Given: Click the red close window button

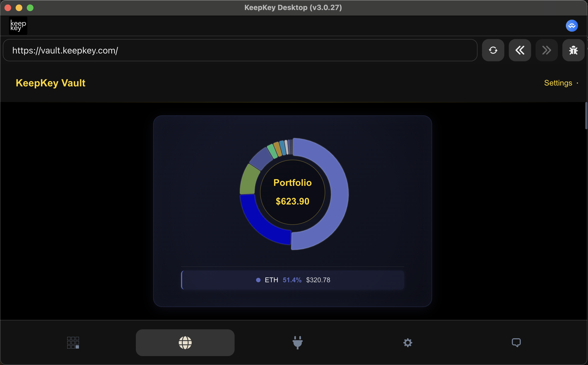Looking at the screenshot, I should click(x=8, y=8).
